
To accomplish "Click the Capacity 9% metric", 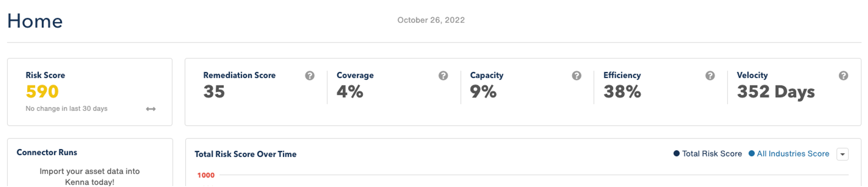I will pyautogui.click(x=483, y=92).
